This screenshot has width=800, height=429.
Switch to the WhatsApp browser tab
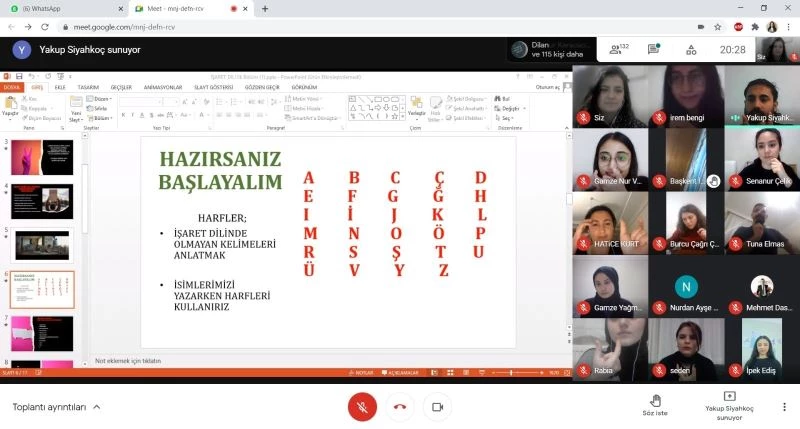(x=60, y=8)
